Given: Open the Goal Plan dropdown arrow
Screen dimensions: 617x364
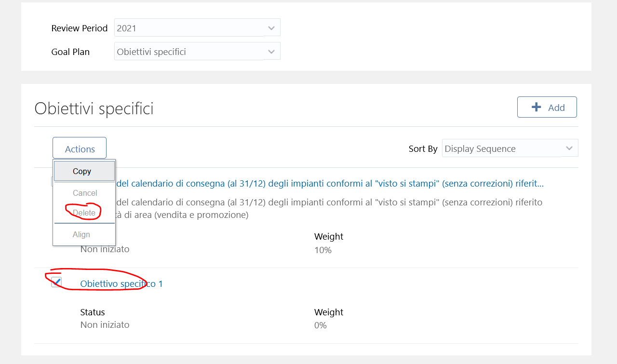Looking at the screenshot, I should point(272,51).
